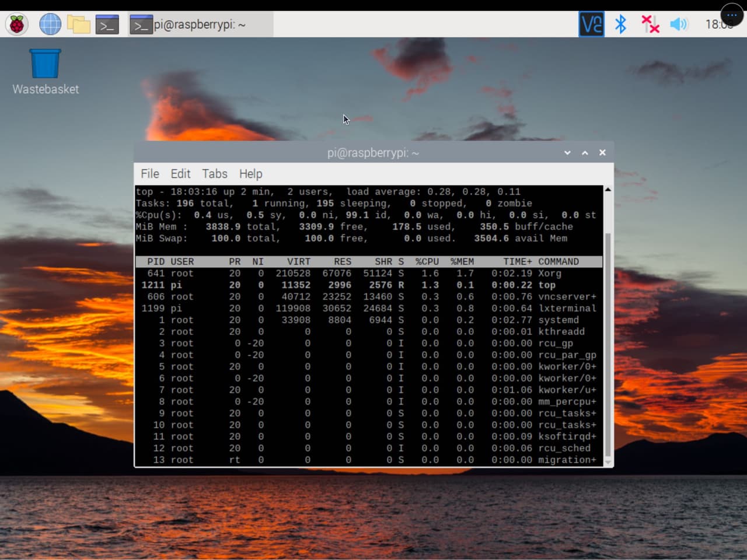The width and height of the screenshot is (747, 560).
Task: Select the Wastebasket desktop icon
Action: [46, 71]
